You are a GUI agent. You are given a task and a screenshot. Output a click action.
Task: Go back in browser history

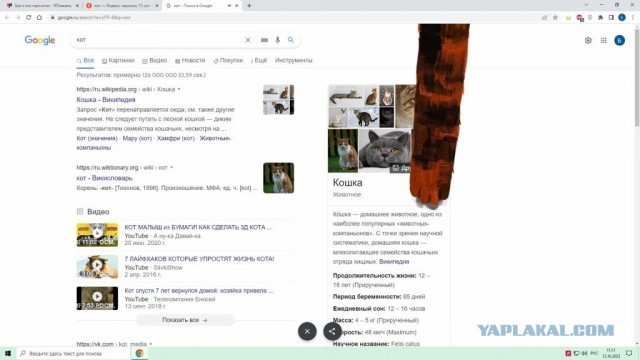click(x=7, y=18)
